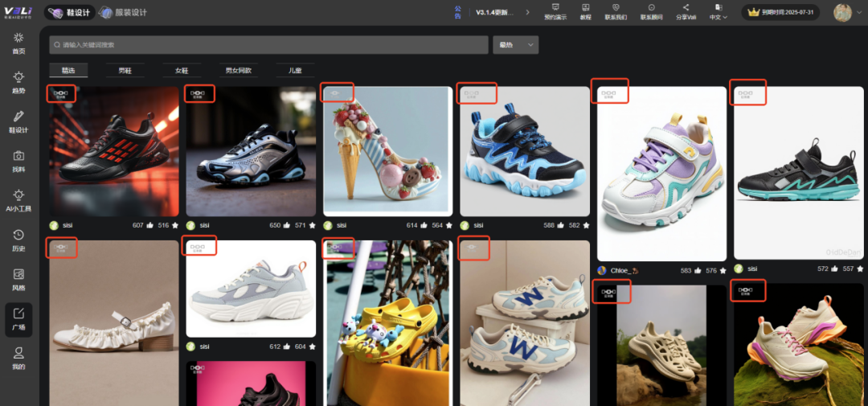The height and width of the screenshot is (406, 868).
Task: Click the 公告 announcement label
Action: click(458, 12)
